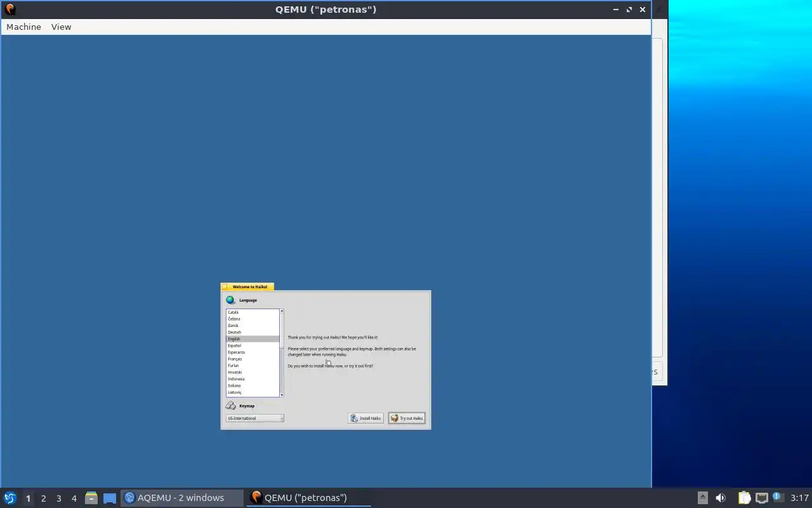Click the language list scroll-up arrow
The image size is (812, 508).
click(x=282, y=311)
